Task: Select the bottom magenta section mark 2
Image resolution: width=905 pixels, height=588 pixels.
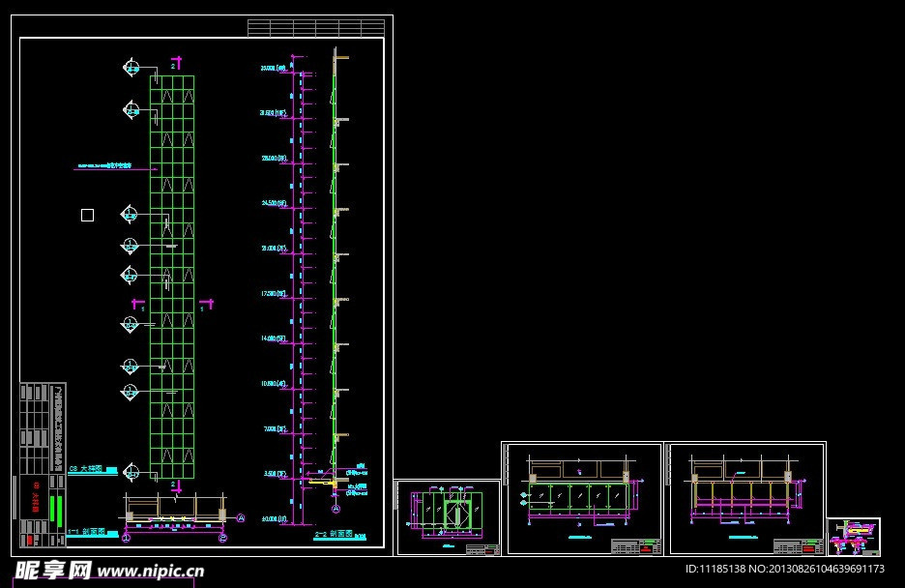Action: click(x=176, y=486)
